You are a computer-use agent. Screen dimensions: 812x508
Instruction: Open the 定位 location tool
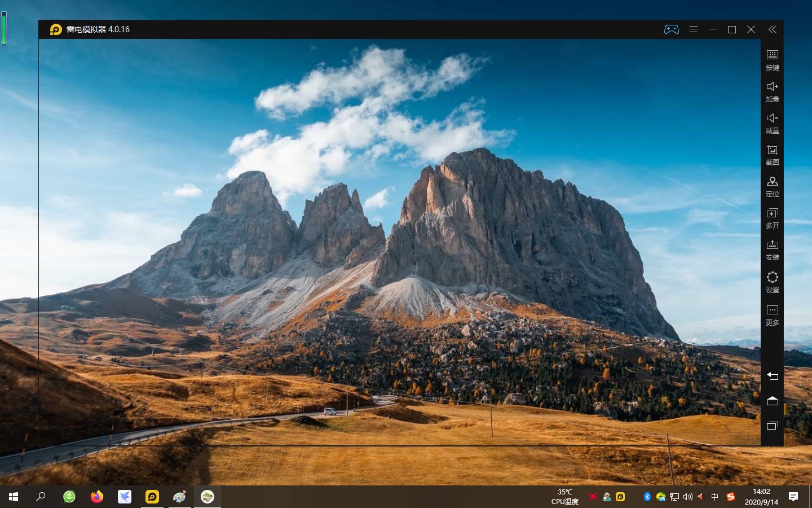[x=773, y=187]
